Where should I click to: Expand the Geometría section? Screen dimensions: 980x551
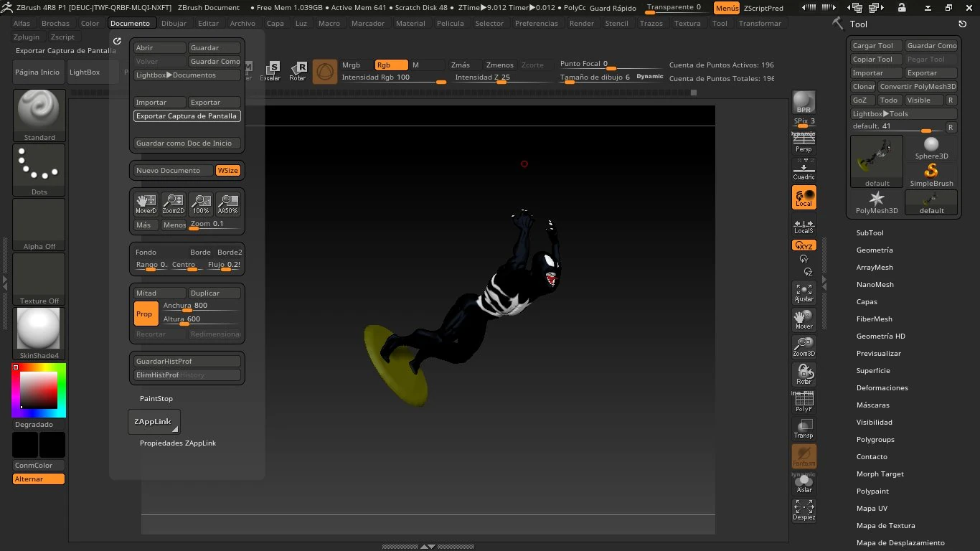coord(875,250)
